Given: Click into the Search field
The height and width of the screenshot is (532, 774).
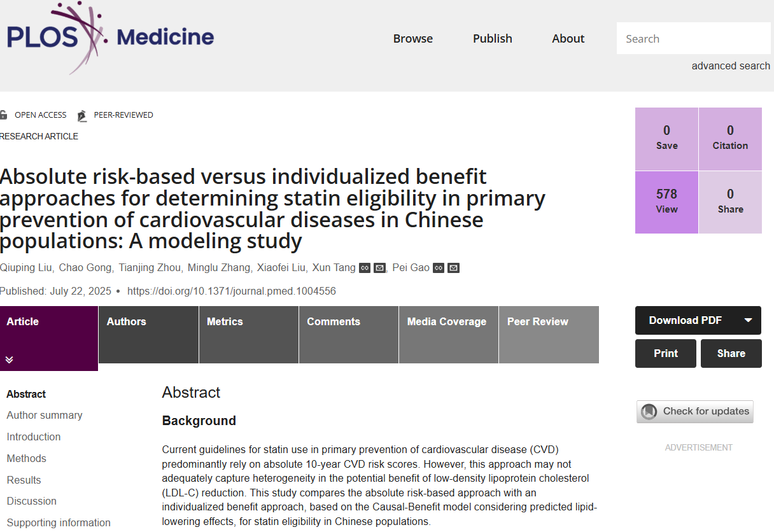Looking at the screenshot, I should click(693, 39).
